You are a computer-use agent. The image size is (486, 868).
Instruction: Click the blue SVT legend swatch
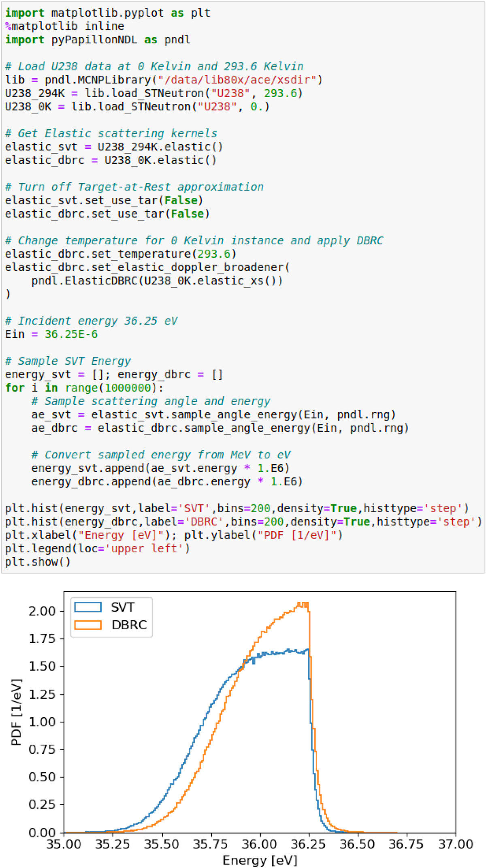click(x=88, y=607)
